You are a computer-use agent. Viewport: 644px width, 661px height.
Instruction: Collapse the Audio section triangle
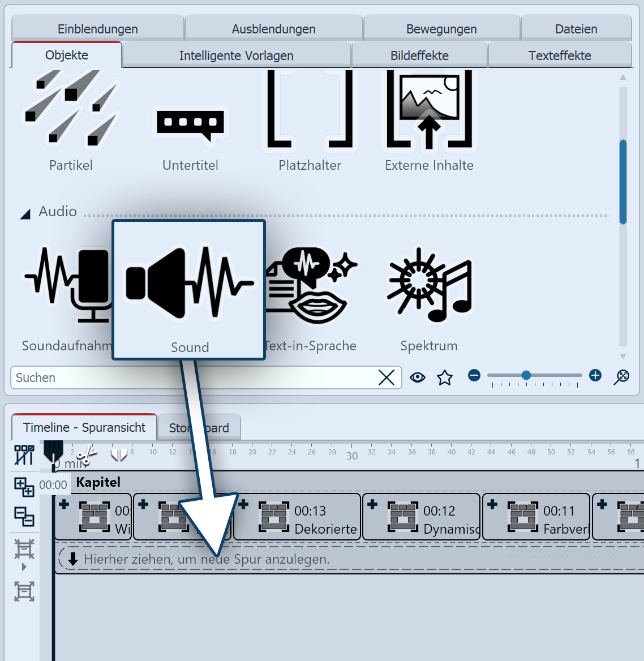click(x=25, y=214)
